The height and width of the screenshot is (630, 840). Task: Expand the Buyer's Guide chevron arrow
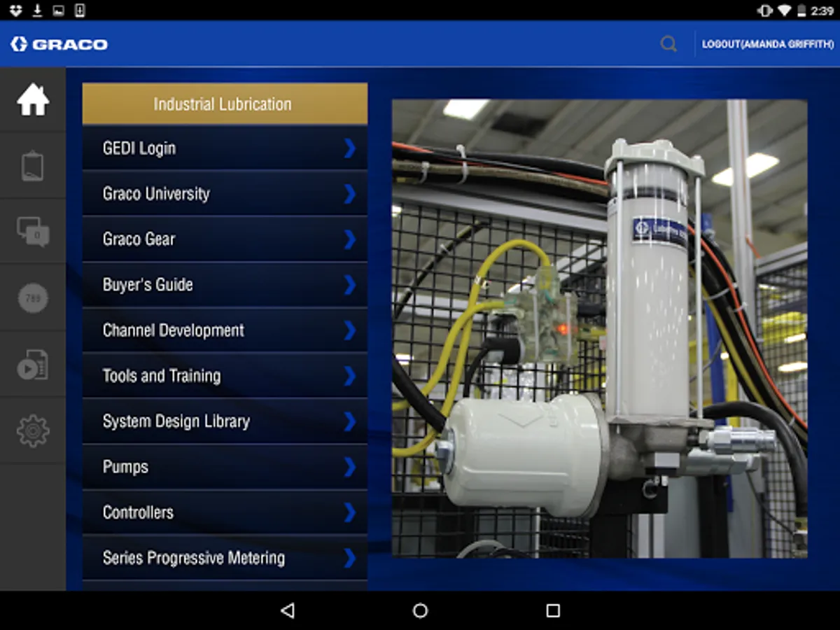point(350,284)
